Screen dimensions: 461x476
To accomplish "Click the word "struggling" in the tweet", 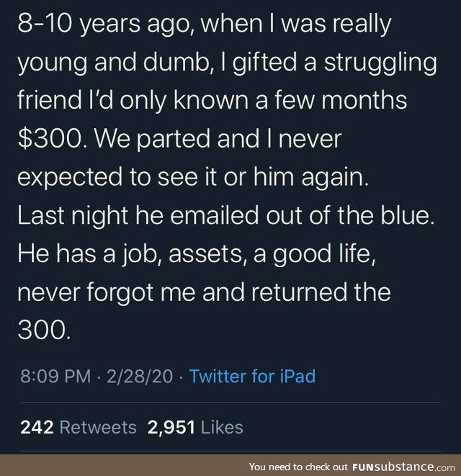I will point(380,63).
